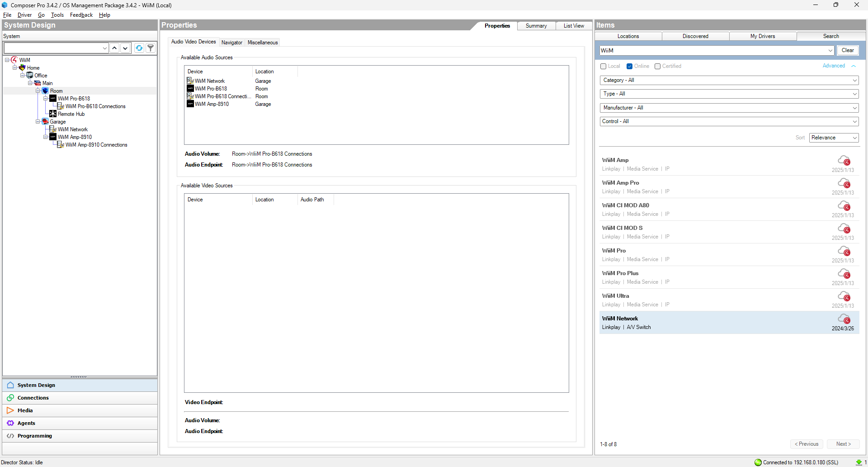
Task: Click the Connections view icon in sidebar
Action: click(x=10, y=397)
